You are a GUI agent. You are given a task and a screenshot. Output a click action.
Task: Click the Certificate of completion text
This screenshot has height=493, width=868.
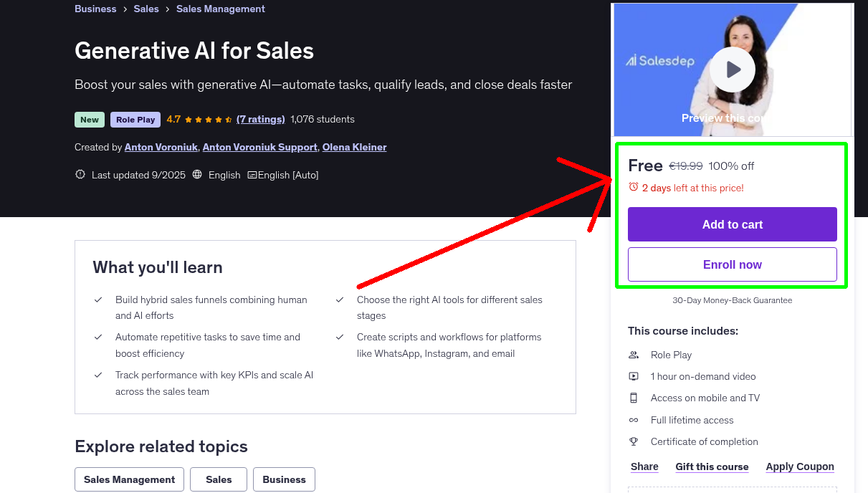pyautogui.click(x=705, y=441)
